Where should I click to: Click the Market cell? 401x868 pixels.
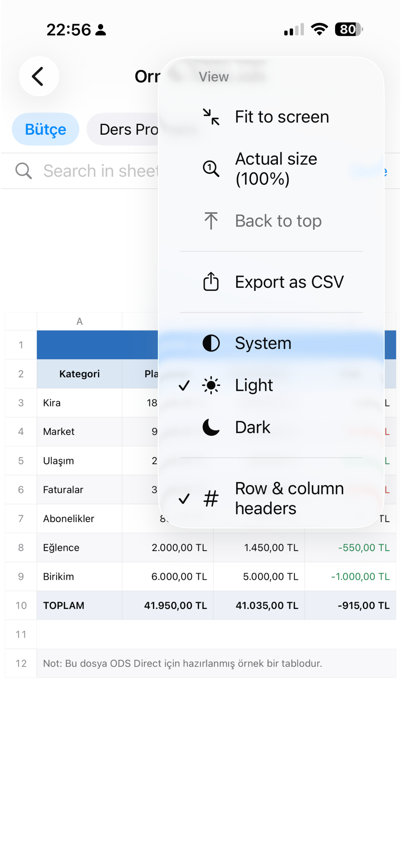coord(79,432)
